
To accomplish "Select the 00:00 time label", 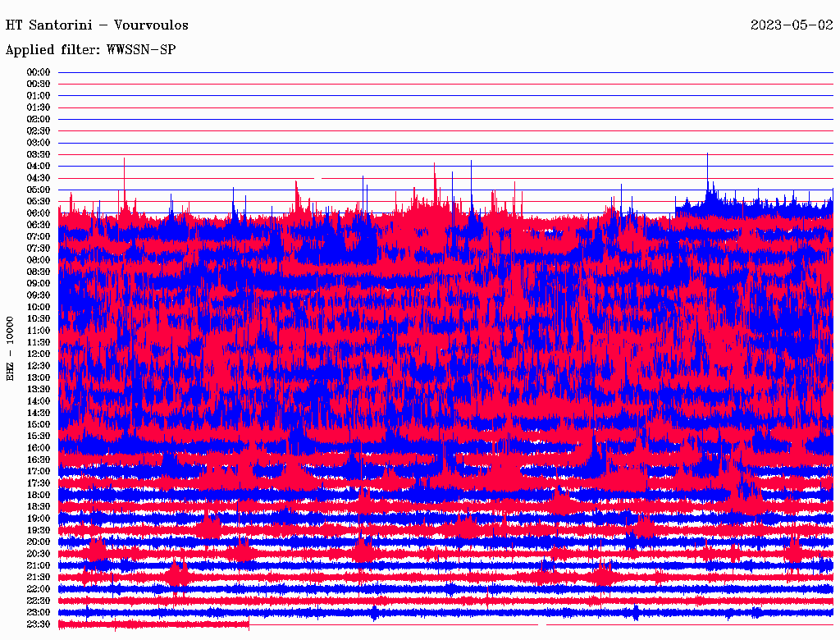I will (39, 72).
